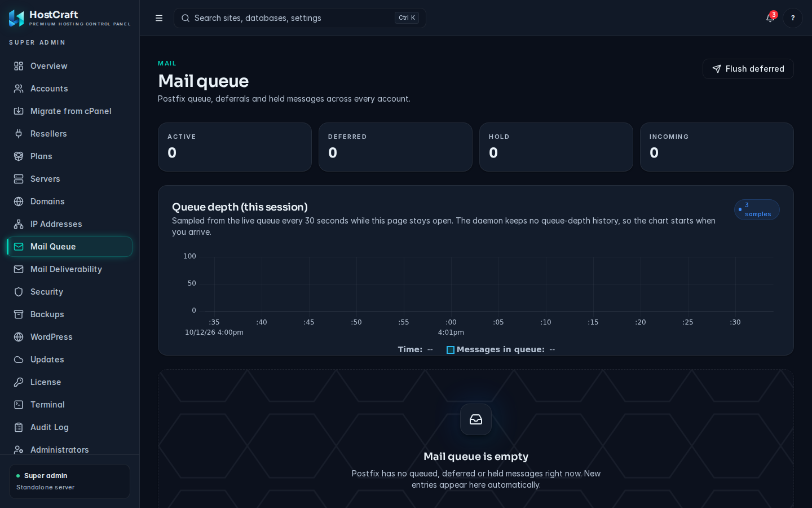Click the "Queue depth (this session)" title
Image resolution: width=812 pixels, height=508 pixels.
240,207
